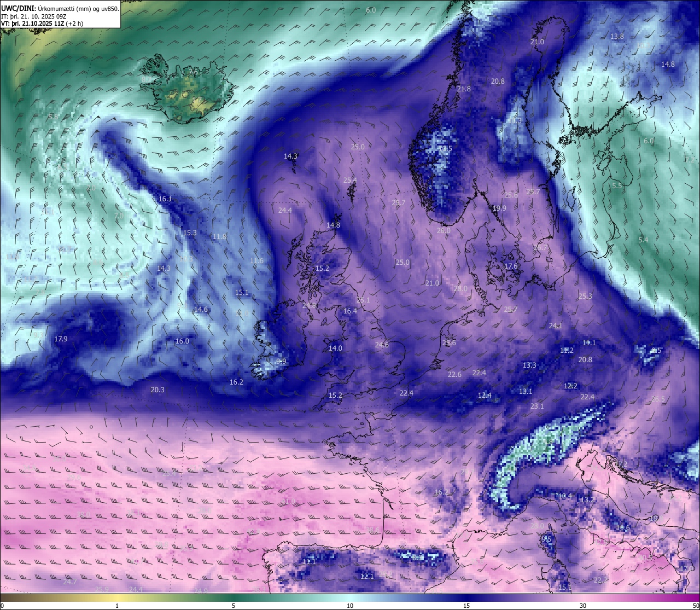Click the 15.3 value label
700x610 pixels.
(x=190, y=233)
